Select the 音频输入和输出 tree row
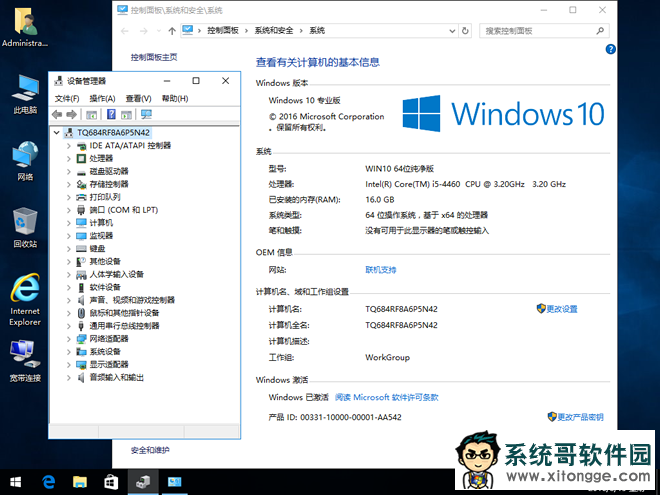Viewport: 660px width, 495px height. 117,378
